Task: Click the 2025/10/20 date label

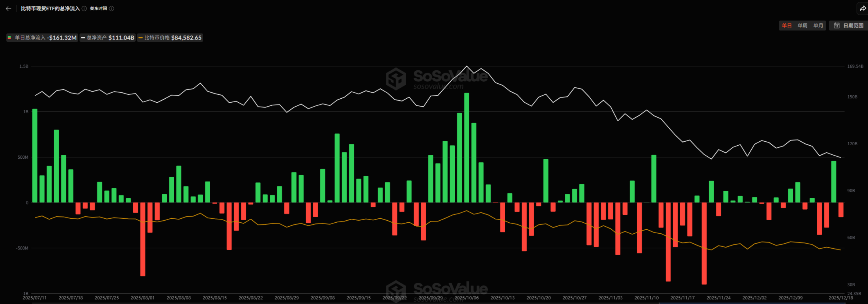Action: [x=539, y=298]
